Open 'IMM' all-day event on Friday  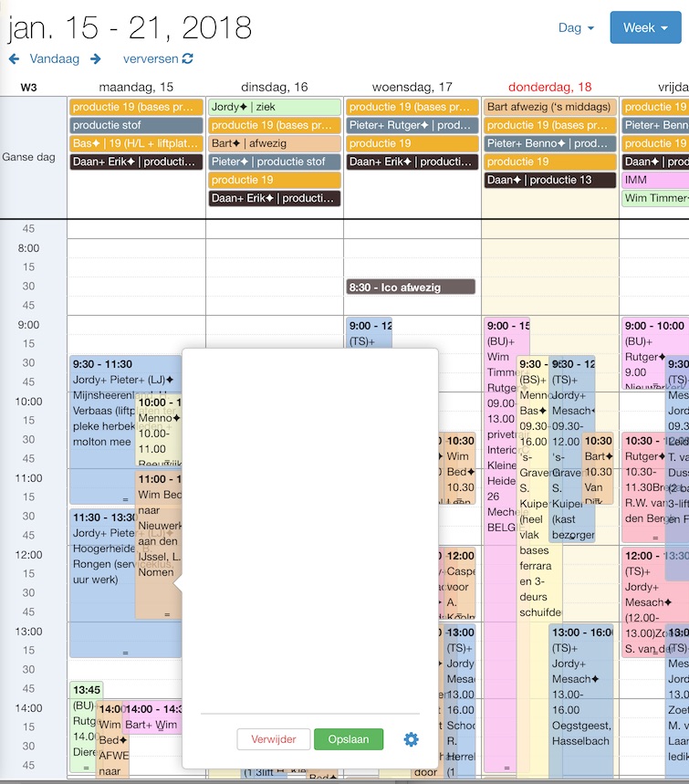[x=655, y=180]
